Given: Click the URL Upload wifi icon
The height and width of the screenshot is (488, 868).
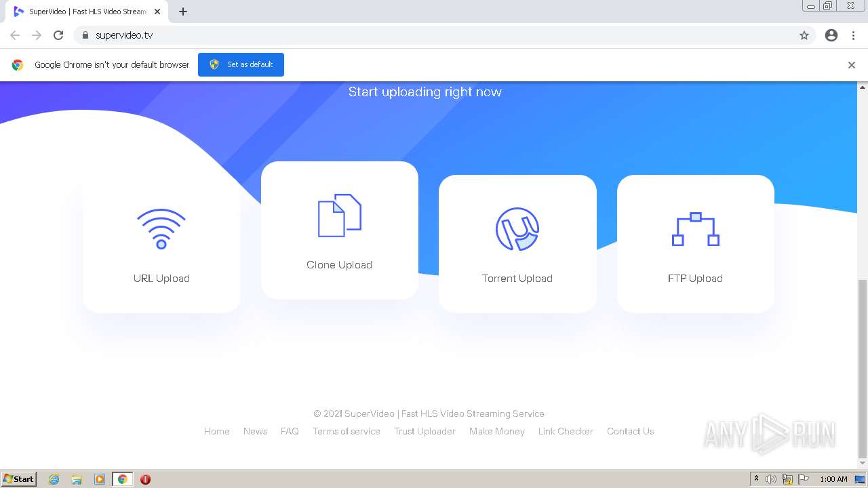Looking at the screenshot, I should tap(161, 229).
